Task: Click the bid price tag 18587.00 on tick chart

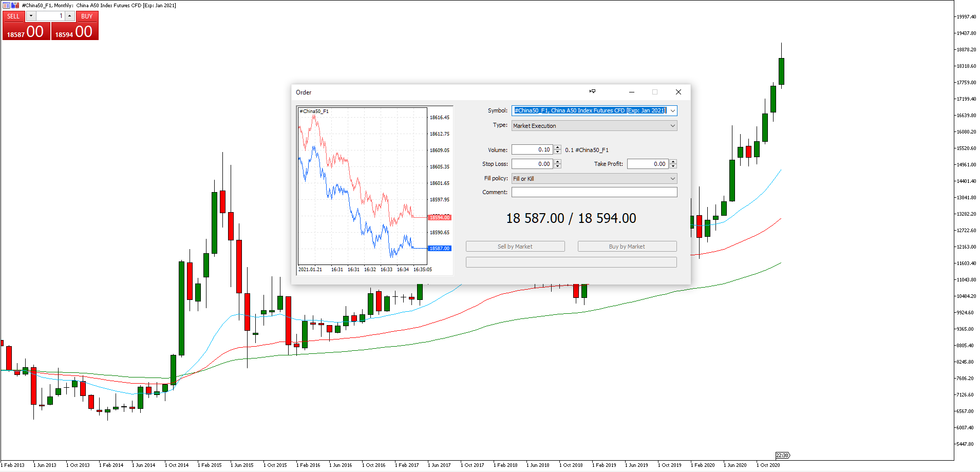Action: pyautogui.click(x=439, y=249)
